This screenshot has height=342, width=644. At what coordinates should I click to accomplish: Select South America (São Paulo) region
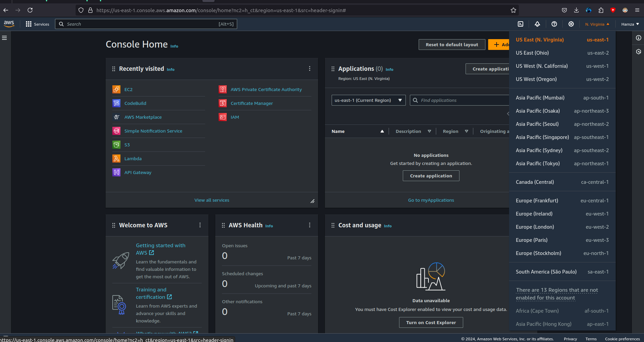point(562,272)
